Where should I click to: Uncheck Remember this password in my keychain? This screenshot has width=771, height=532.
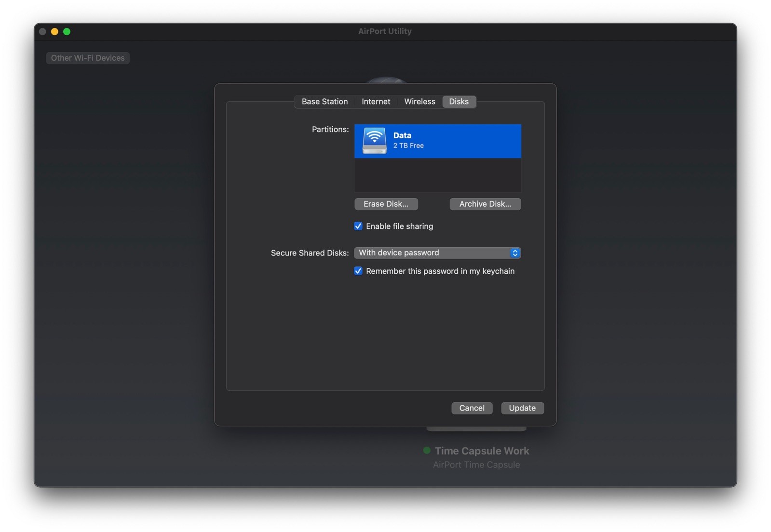tap(358, 271)
